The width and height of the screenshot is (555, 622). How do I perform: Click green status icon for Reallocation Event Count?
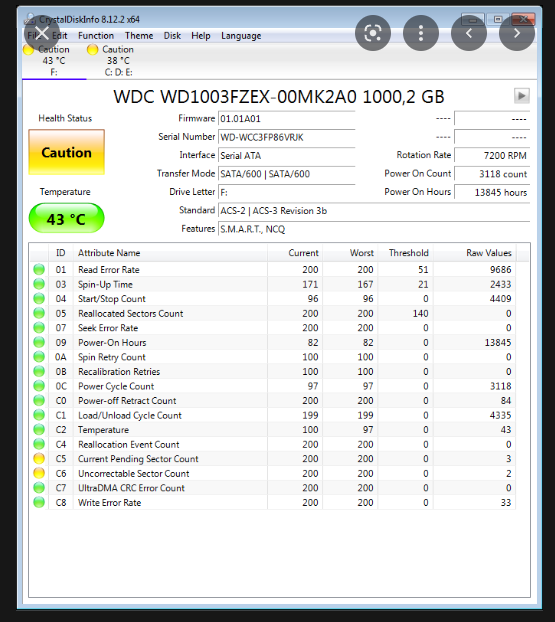coord(39,444)
